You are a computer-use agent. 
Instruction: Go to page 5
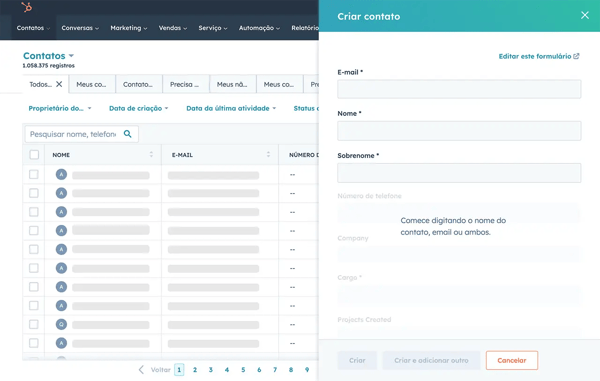click(243, 370)
